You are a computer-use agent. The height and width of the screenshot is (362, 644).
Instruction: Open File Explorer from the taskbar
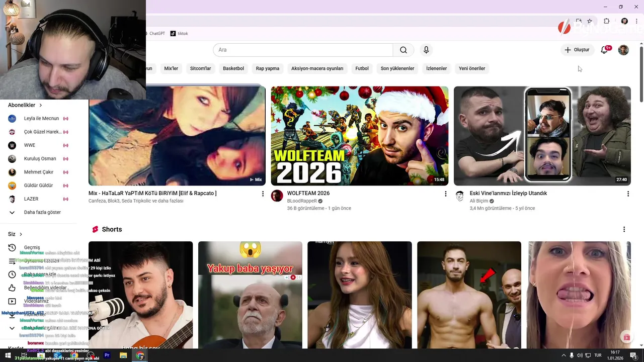(123, 355)
